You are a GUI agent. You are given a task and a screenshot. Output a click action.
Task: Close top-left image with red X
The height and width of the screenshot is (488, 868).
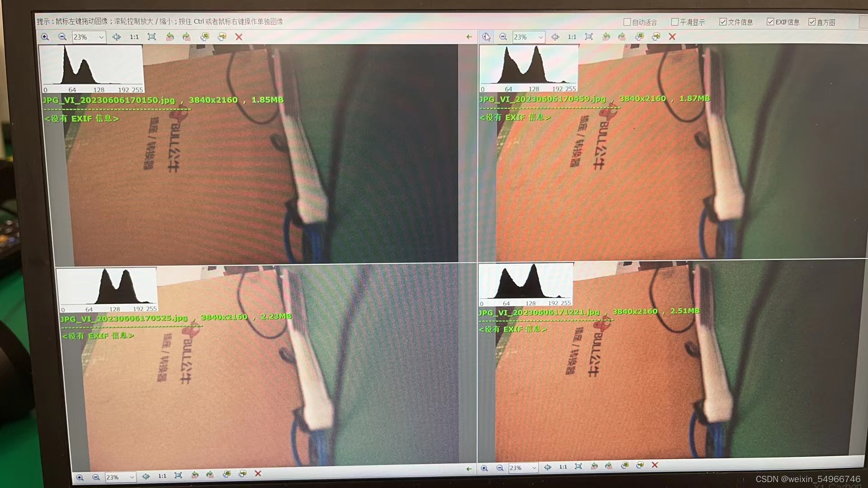[239, 37]
